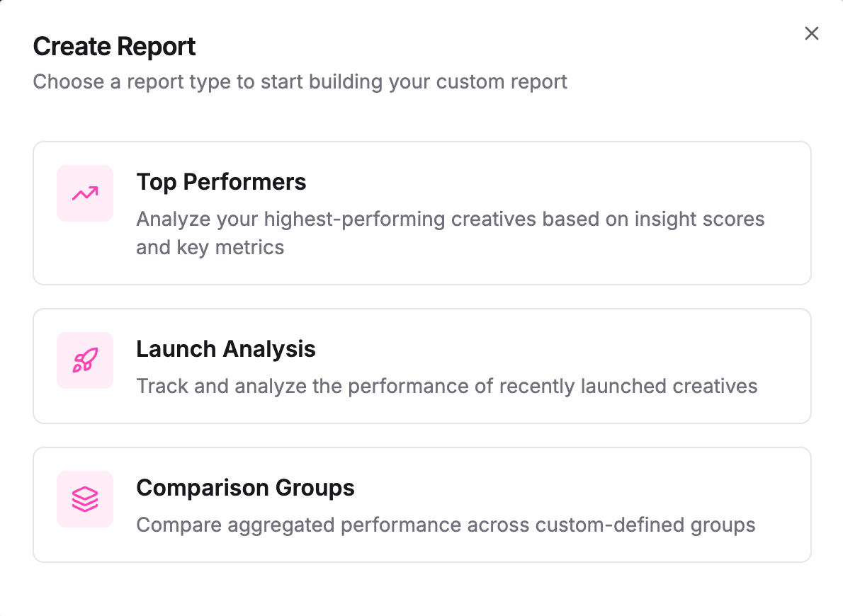Click the stacked layers icon for Comparison Groups
Viewport: 843px width, 616px height.
pos(84,499)
